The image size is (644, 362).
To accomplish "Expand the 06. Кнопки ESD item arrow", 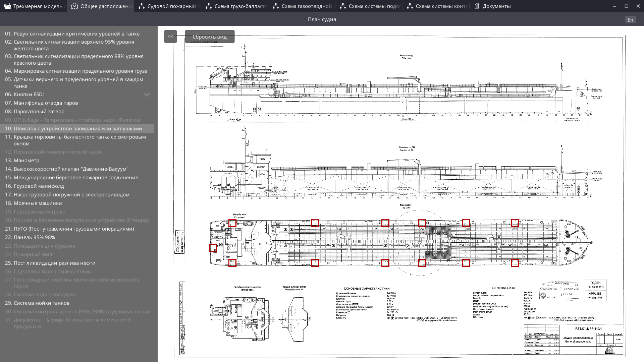I will click(x=147, y=95).
